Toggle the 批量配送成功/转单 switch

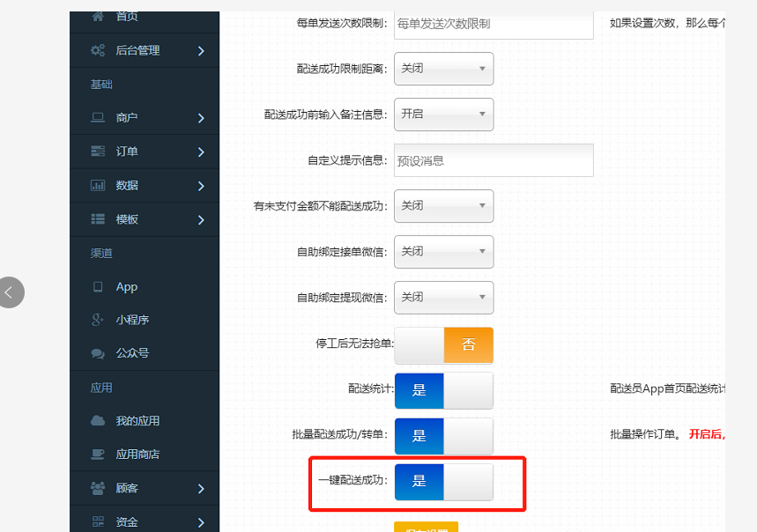(x=443, y=436)
